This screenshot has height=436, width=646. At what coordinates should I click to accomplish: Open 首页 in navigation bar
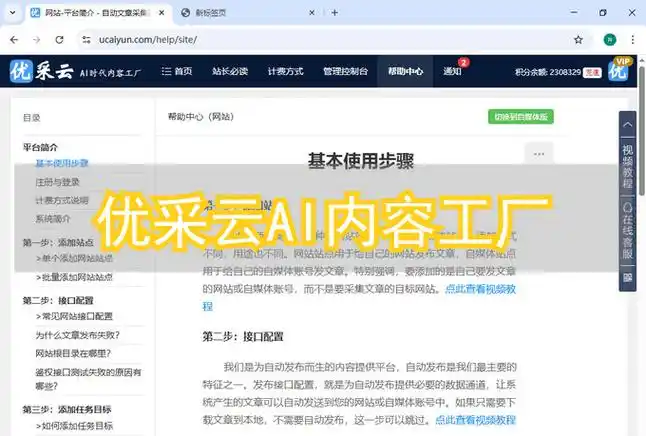pyautogui.click(x=177, y=71)
